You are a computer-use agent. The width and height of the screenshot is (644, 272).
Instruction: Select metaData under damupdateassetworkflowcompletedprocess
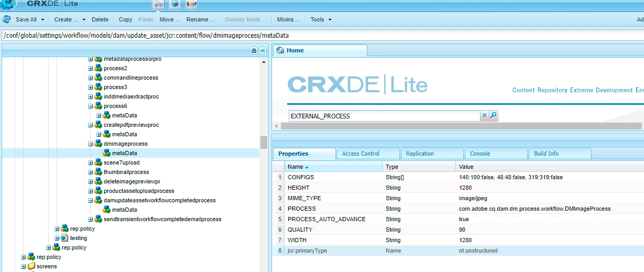[x=124, y=210]
